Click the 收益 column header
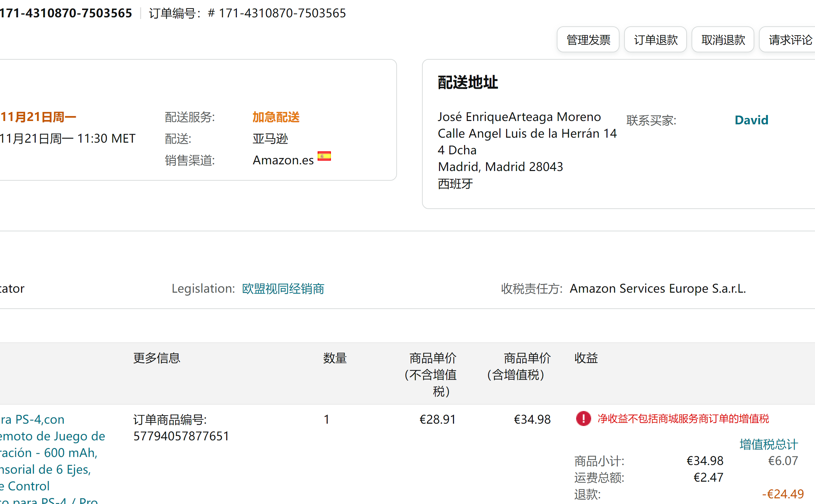 (586, 358)
